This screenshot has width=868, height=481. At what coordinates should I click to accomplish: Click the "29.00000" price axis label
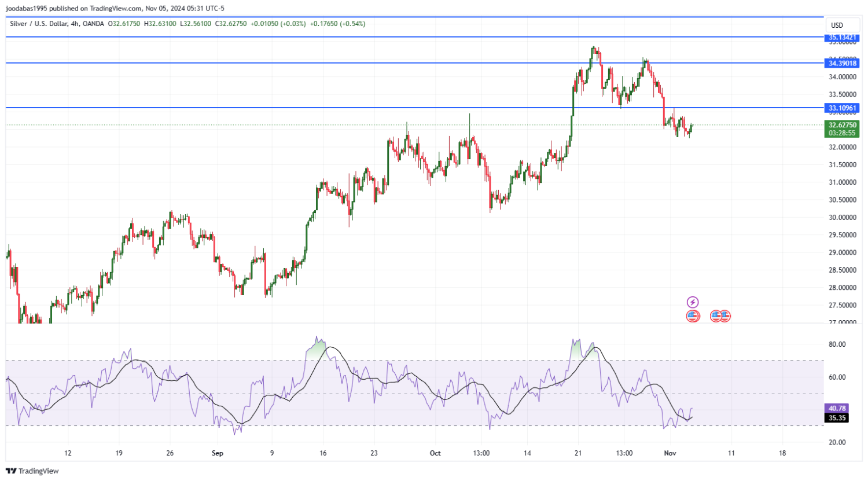tap(843, 253)
